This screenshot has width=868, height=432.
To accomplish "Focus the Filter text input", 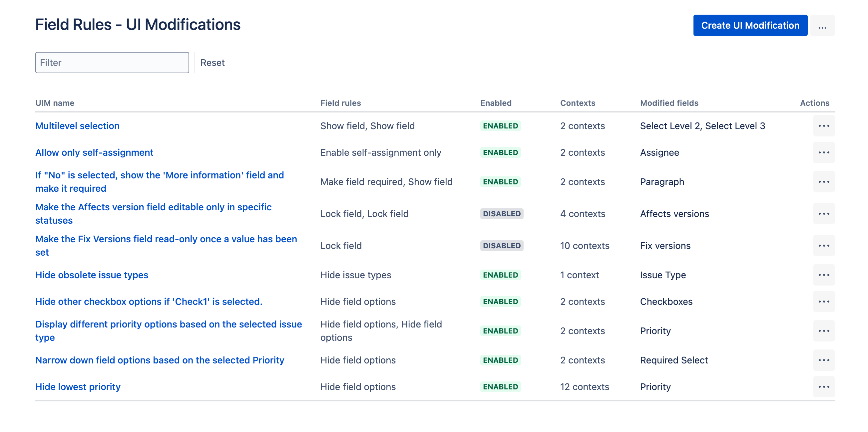I will pos(112,63).
